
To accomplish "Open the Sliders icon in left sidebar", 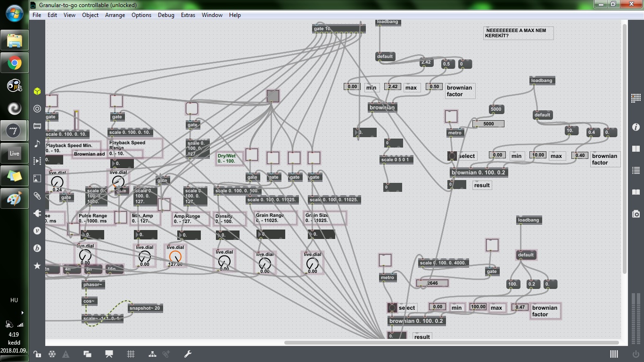I will click(37, 126).
